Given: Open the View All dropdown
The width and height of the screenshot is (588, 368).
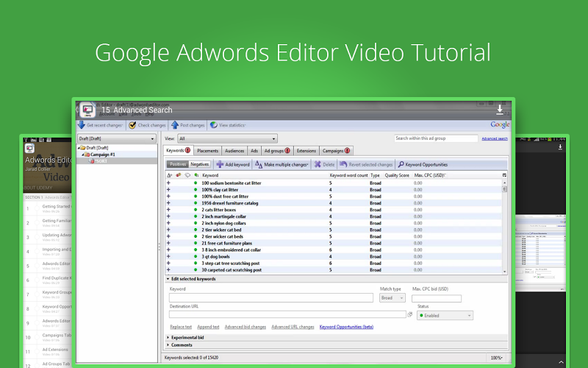Looking at the screenshot, I should pyautogui.click(x=227, y=138).
